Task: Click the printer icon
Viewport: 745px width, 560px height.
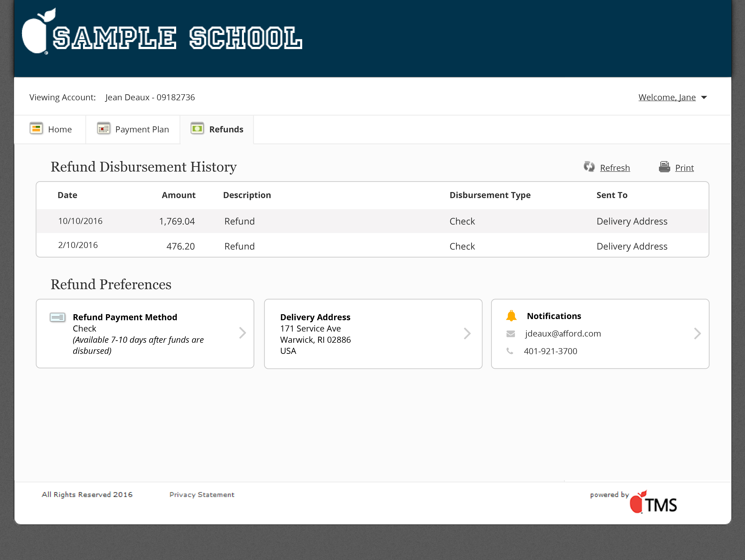Action: (x=664, y=167)
